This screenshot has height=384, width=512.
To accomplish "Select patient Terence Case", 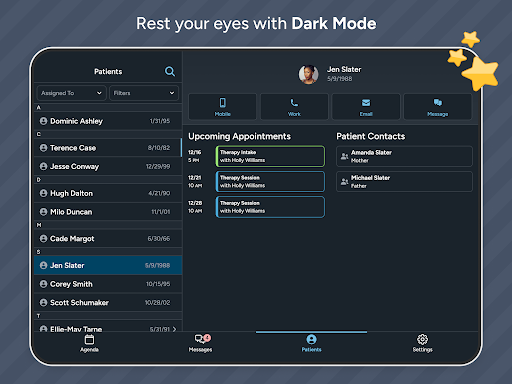I will (x=108, y=148).
